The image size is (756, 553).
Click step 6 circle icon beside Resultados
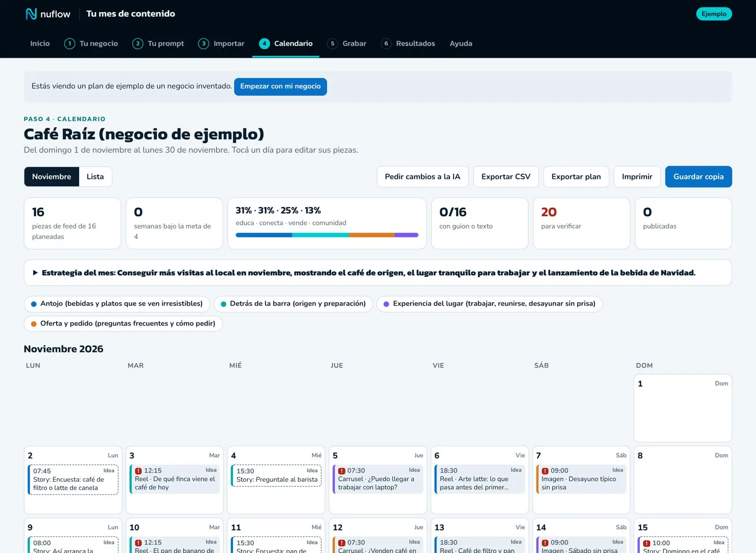click(x=386, y=43)
